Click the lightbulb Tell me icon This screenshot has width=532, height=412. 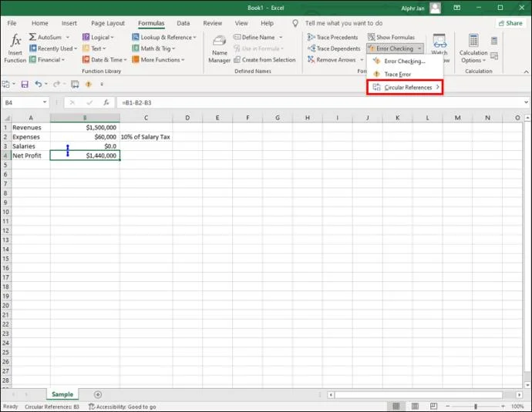[x=295, y=23]
